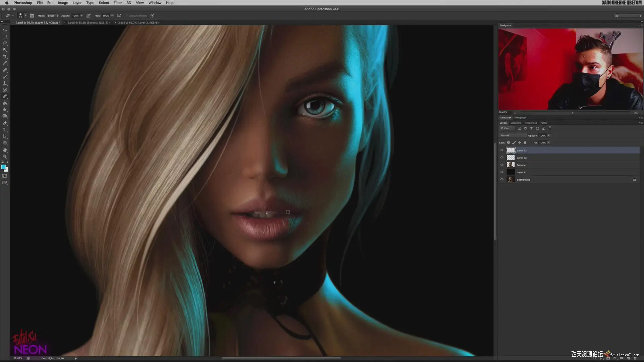
Task: Switch to the 2.psd document tab
Action: [89, 23]
